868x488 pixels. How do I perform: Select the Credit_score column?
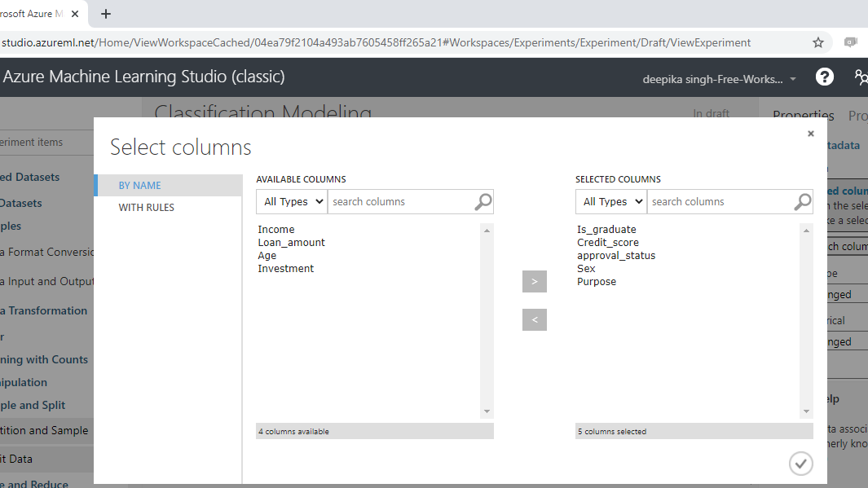tap(608, 242)
